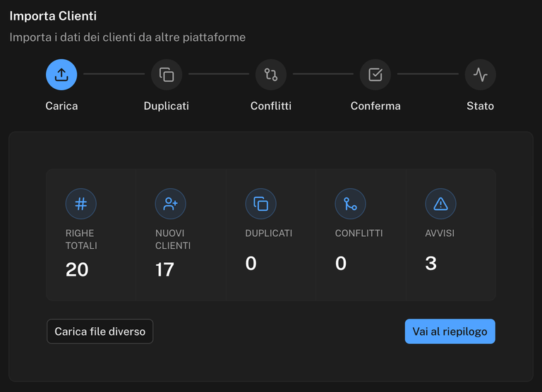Click the Carica step label
Screen dimensions: 542x392
(61, 106)
